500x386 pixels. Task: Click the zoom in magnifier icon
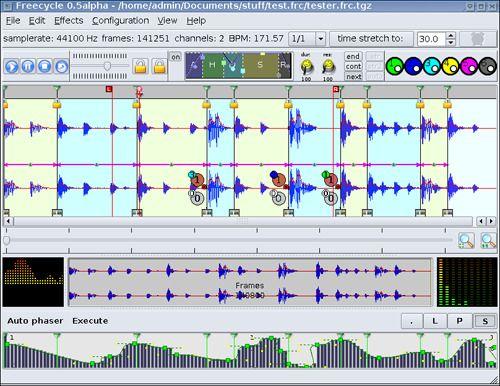click(466, 240)
